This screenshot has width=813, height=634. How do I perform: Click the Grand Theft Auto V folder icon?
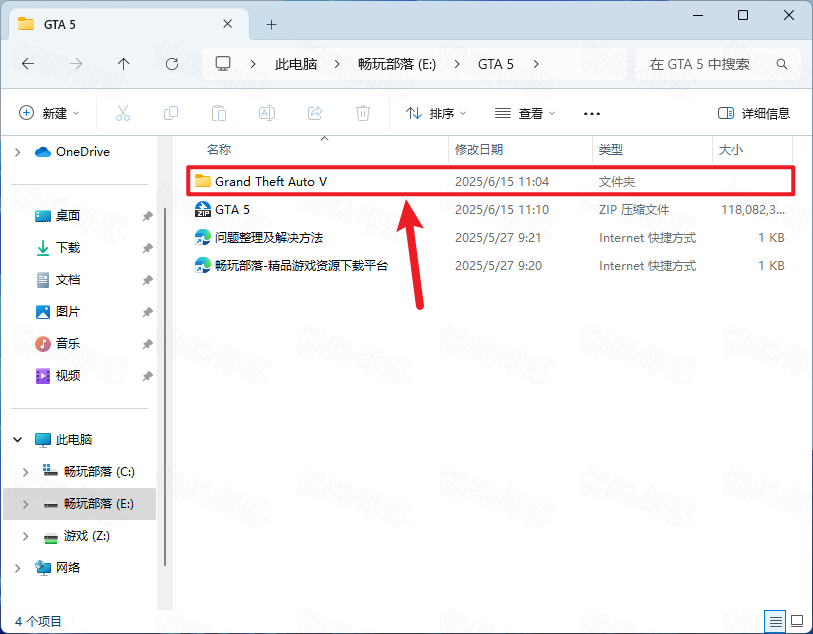point(203,181)
